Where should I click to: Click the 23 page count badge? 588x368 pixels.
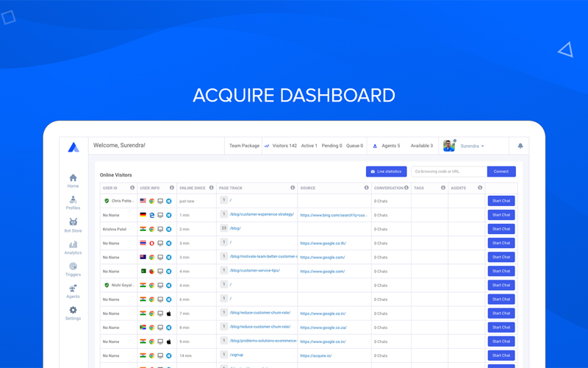(224, 228)
